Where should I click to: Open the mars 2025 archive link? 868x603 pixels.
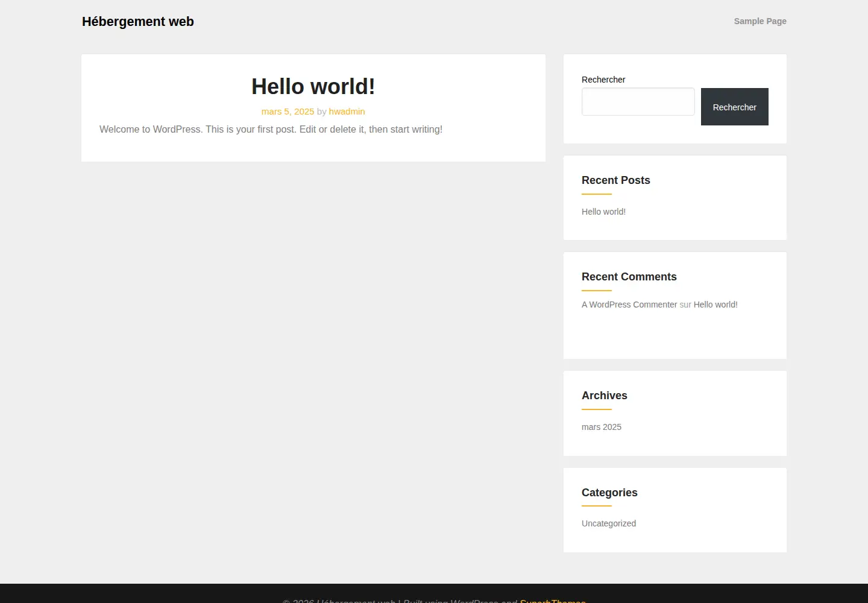601,427
